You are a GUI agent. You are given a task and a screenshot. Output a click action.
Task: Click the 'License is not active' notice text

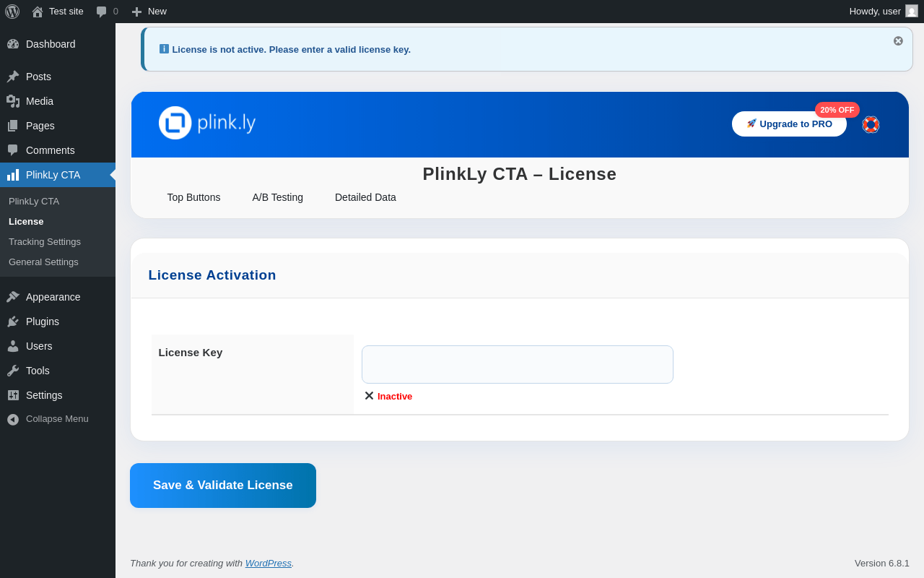(x=292, y=50)
